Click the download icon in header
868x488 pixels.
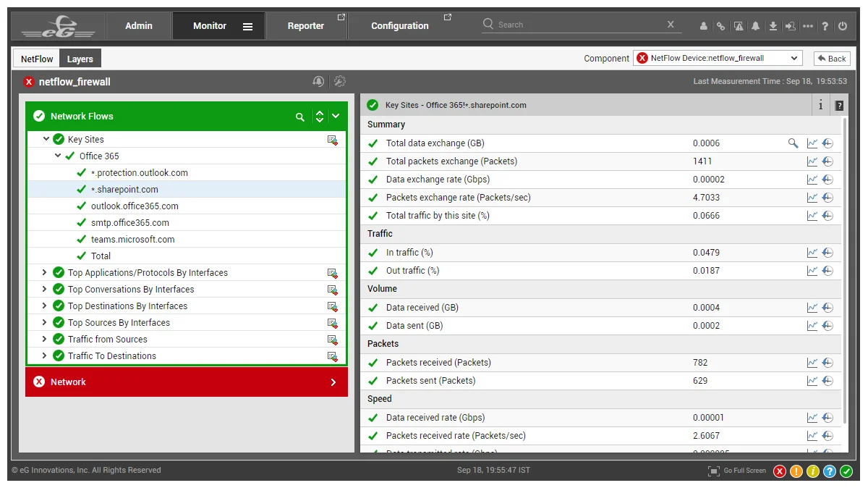pos(773,26)
